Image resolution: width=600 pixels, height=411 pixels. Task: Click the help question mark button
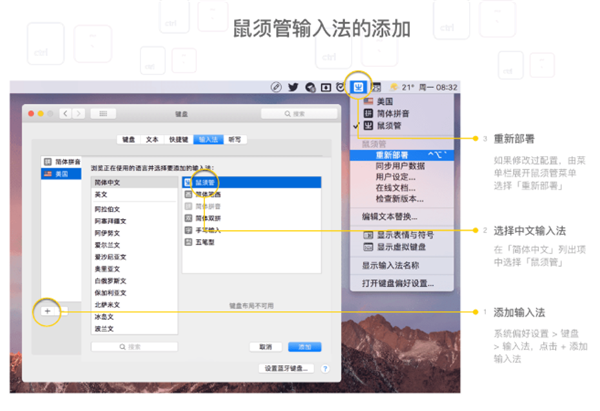pyautogui.click(x=323, y=368)
